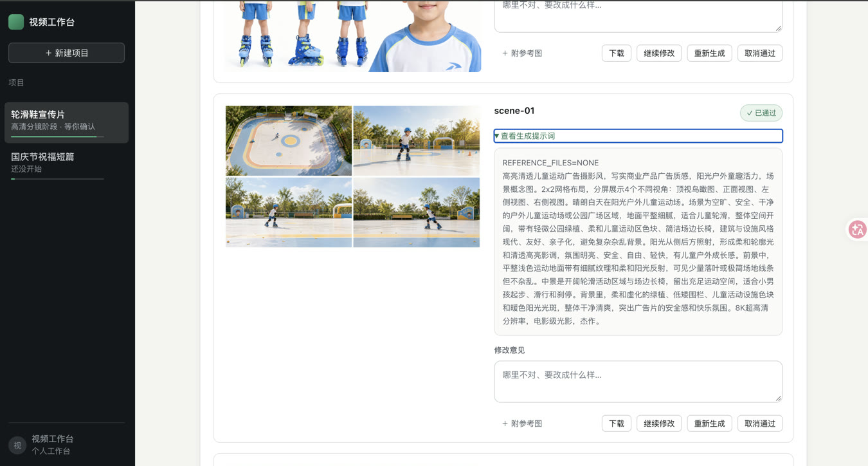868x466 pixels.
Task: Click the 个人工作台 workspace label
Action: (x=51, y=451)
